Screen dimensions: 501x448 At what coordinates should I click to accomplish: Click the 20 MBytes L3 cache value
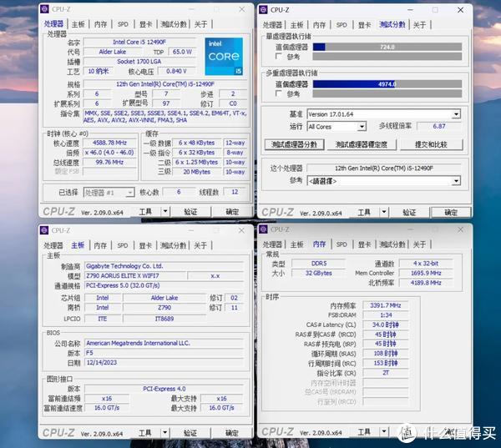click(197, 172)
